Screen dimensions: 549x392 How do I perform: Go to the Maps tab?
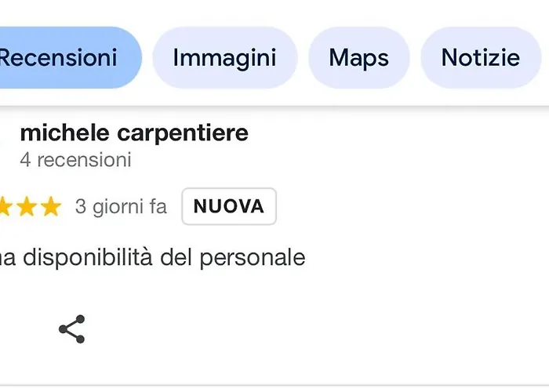tap(359, 58)
